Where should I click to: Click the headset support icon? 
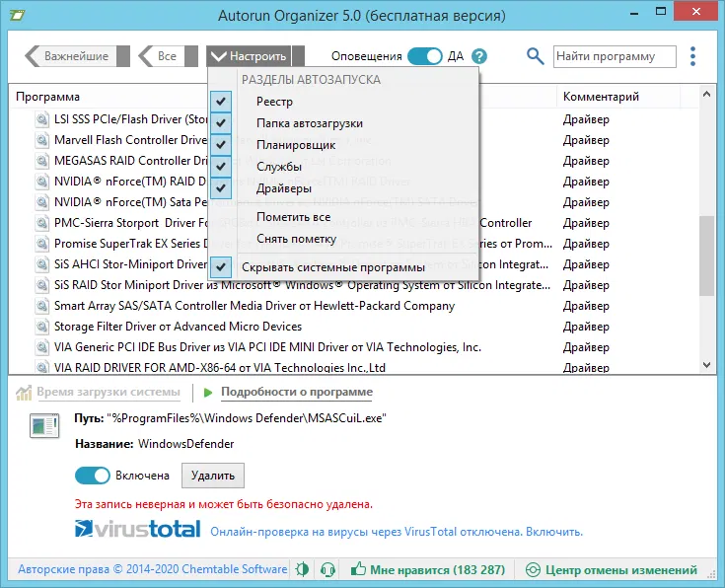tap(327, 569)
